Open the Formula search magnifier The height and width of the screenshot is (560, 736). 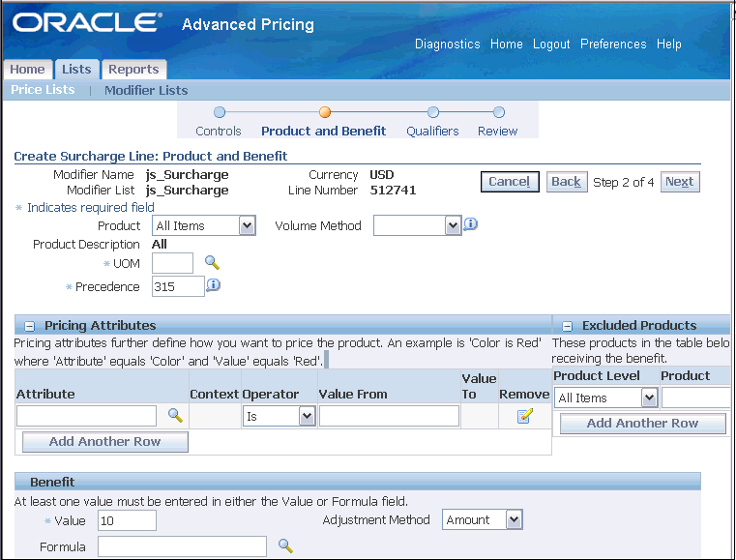pyautogui.click(x=285, y=545)
